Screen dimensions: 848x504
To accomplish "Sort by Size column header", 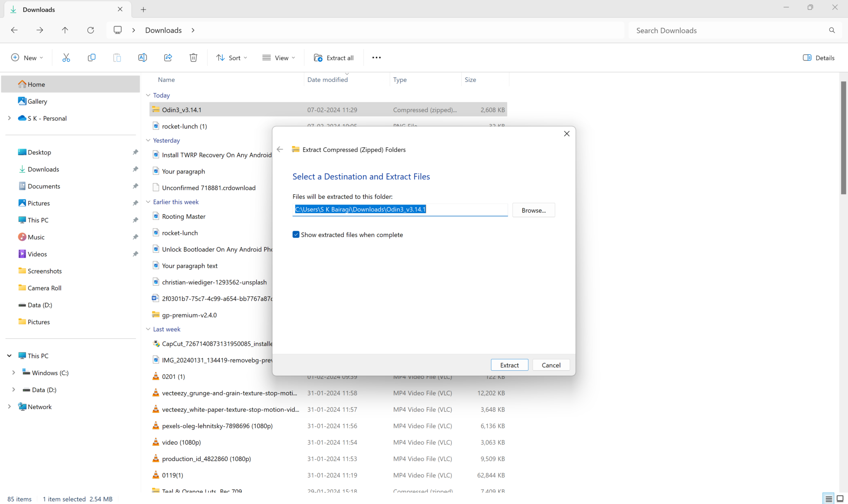I will [470, 80].
